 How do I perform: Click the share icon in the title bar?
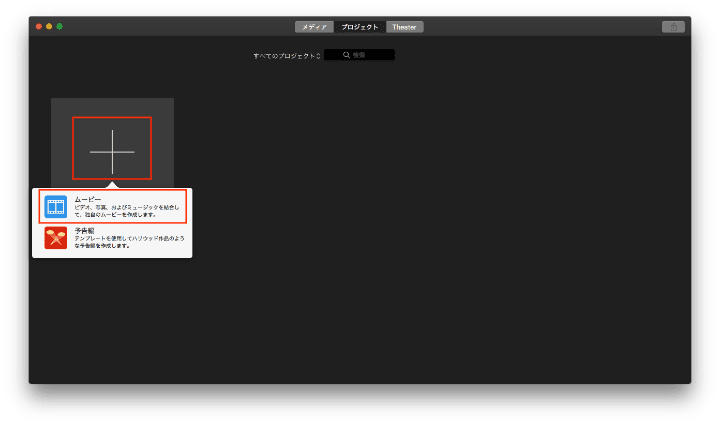673,27
